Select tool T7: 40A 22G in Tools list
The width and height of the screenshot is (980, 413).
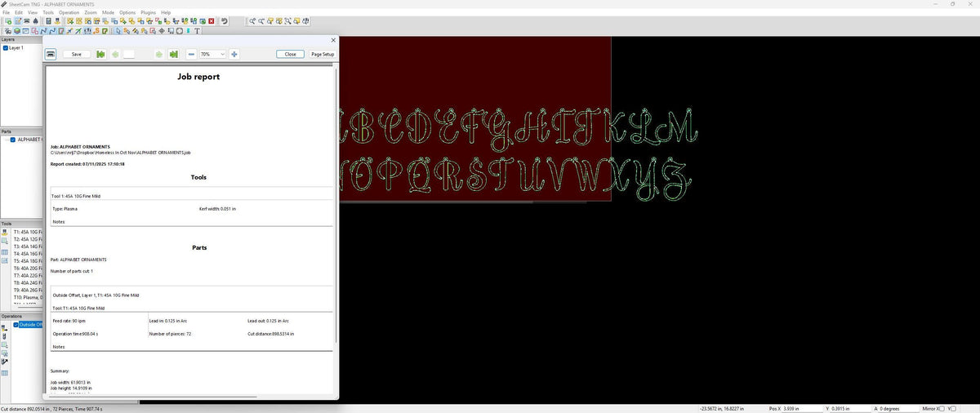point(27,275)
